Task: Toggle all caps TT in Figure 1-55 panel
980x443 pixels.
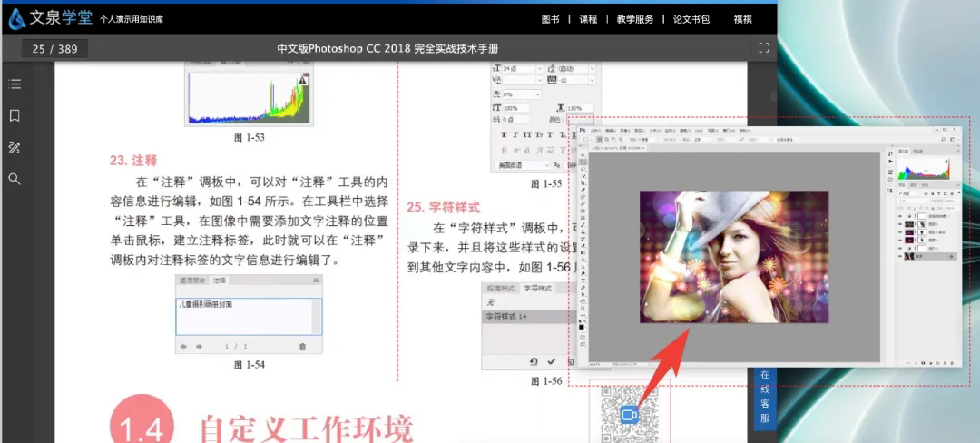Action: (x=528, y=134)
